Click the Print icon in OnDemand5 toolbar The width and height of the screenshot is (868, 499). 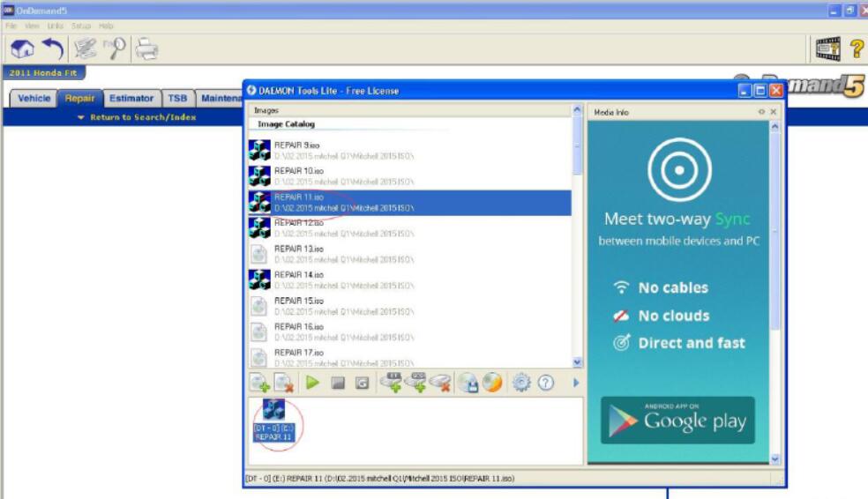[x=147, y=48]
